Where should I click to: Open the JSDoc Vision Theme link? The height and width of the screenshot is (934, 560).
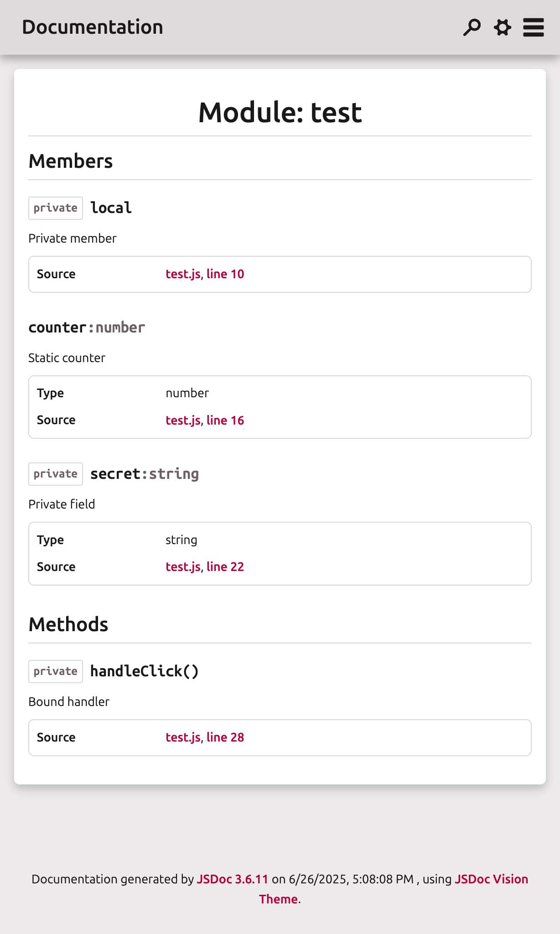pyautogui.click(x=491, y=879)
